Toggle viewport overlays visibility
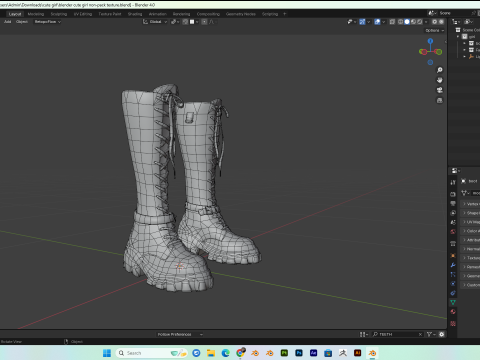This screenshot has height=360, width=480. (x=377, y=22)
